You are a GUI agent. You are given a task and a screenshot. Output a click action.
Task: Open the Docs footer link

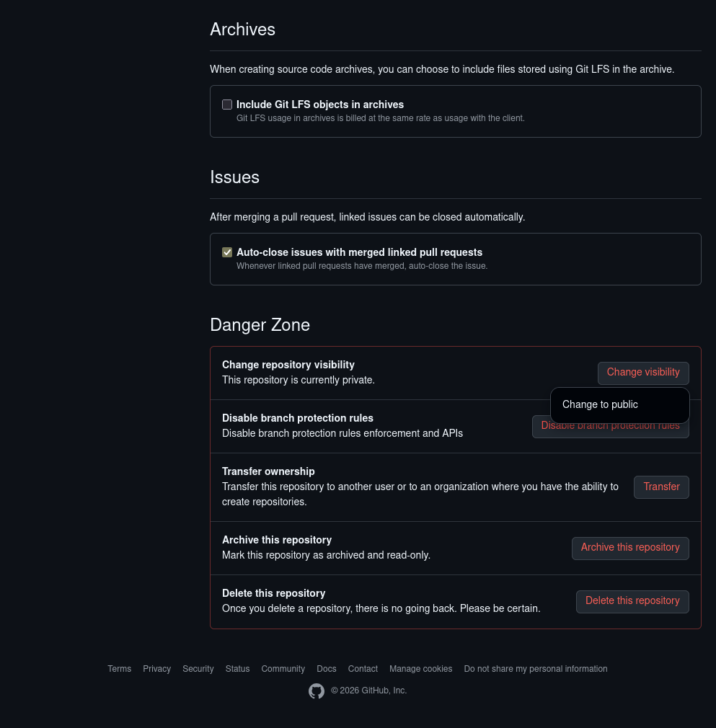pyautogui.click(x=327, y=669)
